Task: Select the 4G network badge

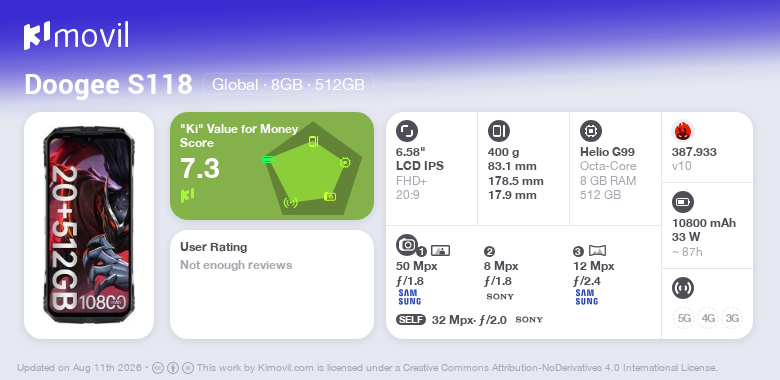Action: pyautogui.click(x=708, y=318)
